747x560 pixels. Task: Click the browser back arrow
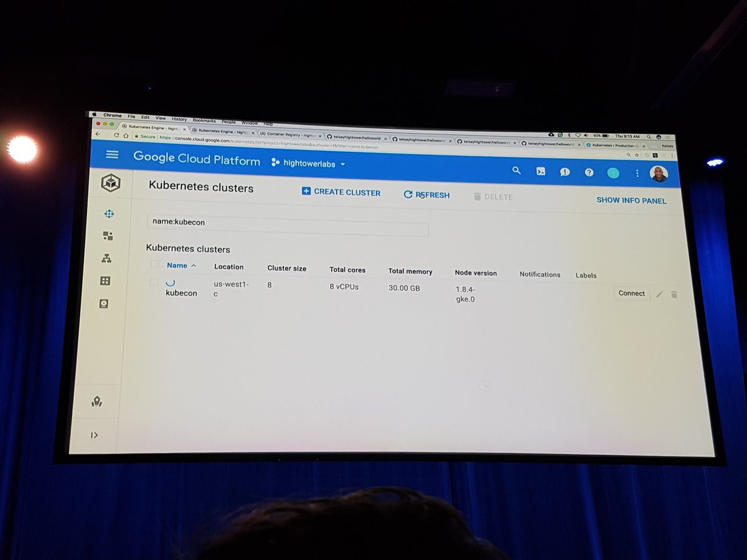tap(97, 134)
